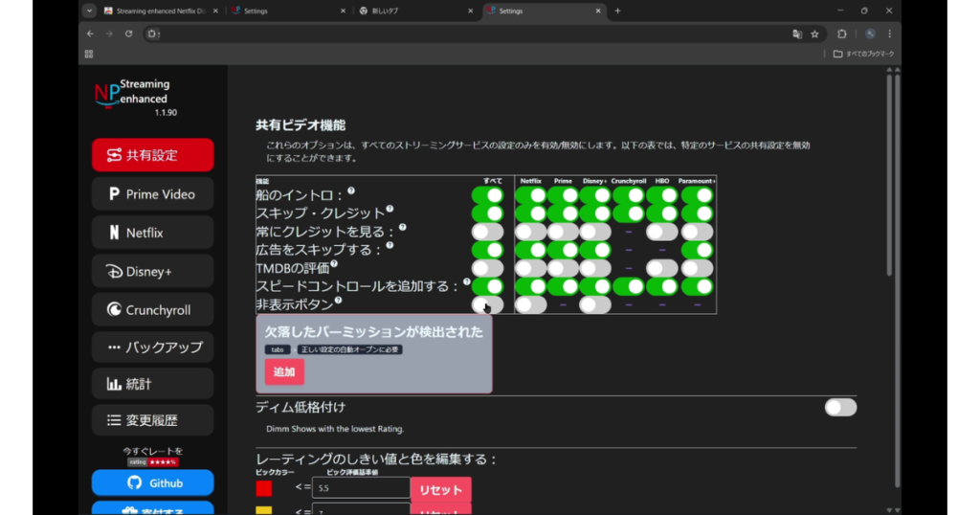
Task: Open a new tab with the plus icon
Action: point(617,11)
